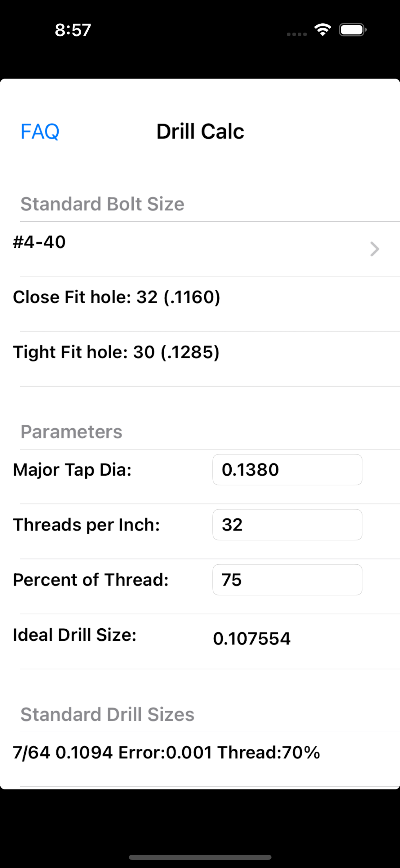Change the 75 percent thread value

[287, 580]
